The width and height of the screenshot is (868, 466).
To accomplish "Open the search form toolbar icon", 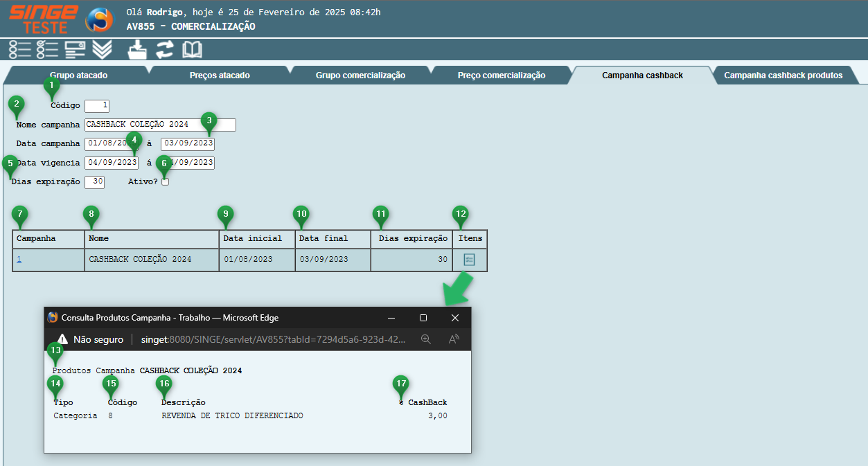I will pos(75,49).
